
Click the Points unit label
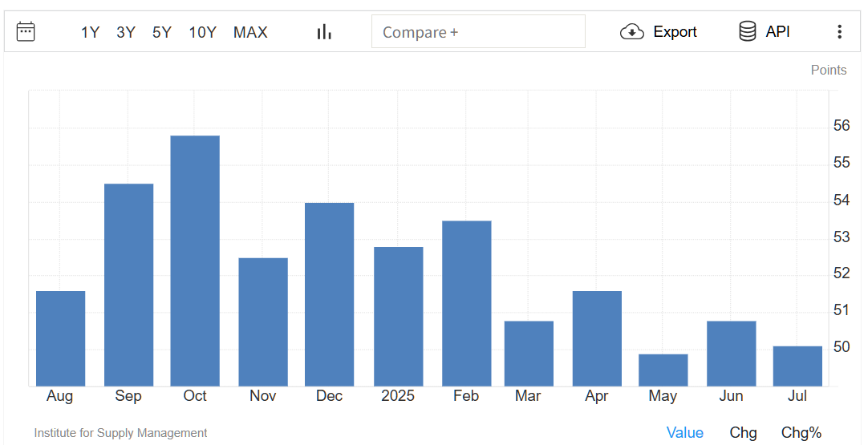[x=828, y=71]
